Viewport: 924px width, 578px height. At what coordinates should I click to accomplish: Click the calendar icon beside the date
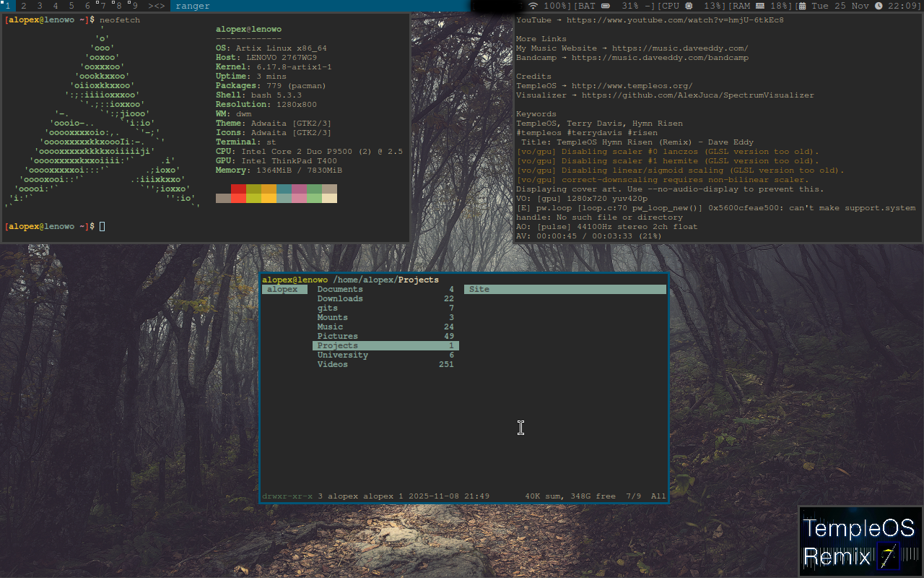[802, 6]
